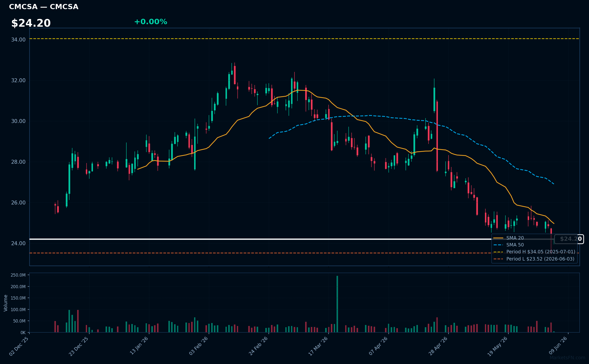Screen dimensions: 589x364
Task: Click the 07 Apr '26 date label
Action: 378,346
